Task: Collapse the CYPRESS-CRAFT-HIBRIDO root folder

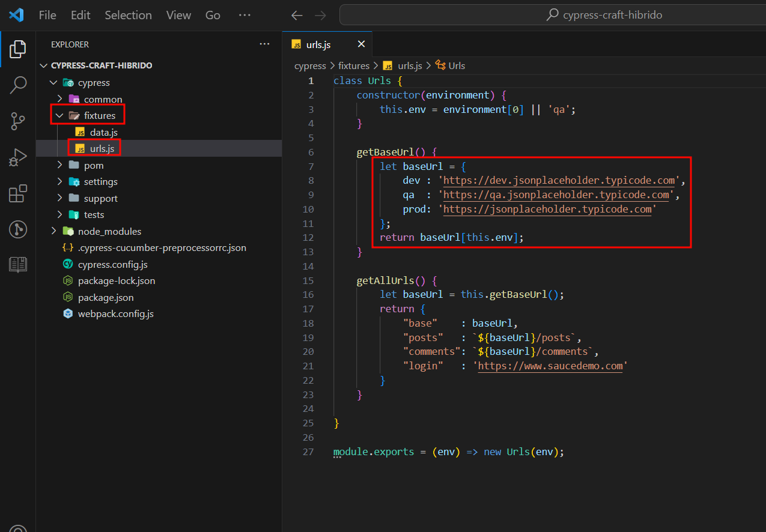Action: (44, 65)
